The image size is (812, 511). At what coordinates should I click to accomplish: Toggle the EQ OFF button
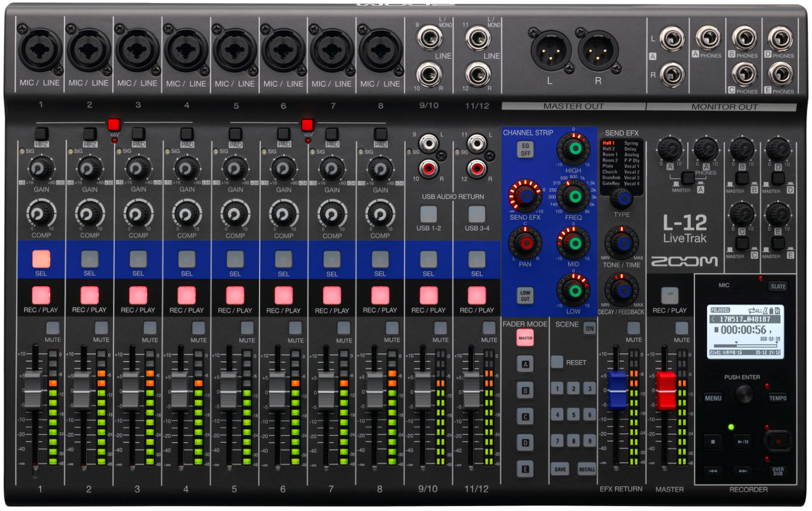(x=526, y=149)
